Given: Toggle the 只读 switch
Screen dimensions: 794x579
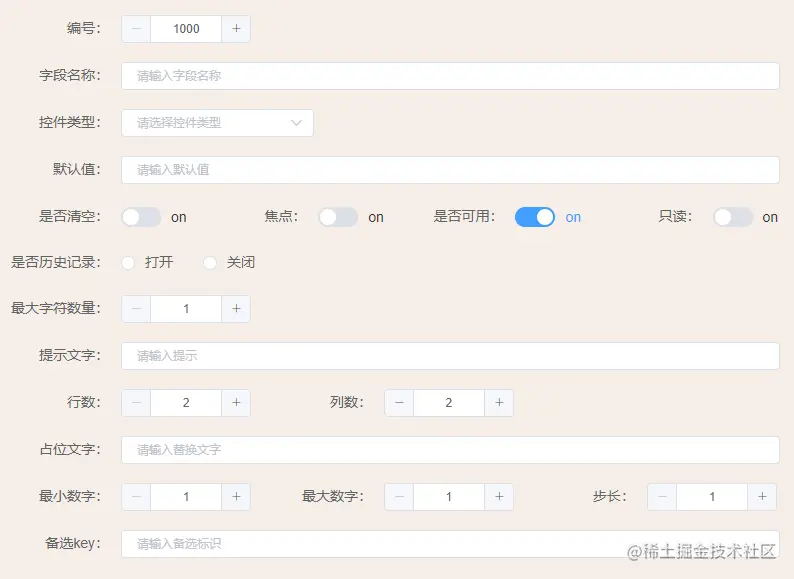Looking at the screenshot, I should pos(733,217).
